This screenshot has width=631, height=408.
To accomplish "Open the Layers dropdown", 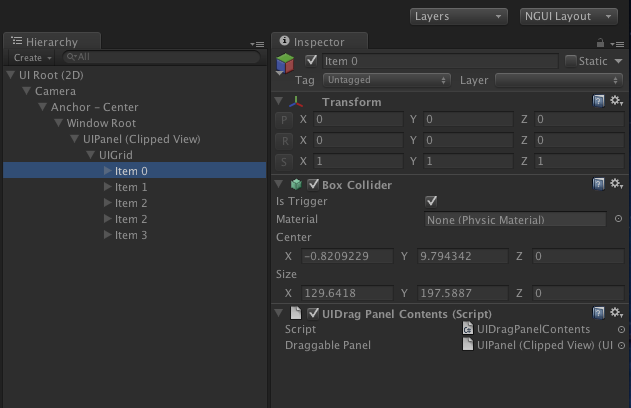I will (x=458, y=16).
